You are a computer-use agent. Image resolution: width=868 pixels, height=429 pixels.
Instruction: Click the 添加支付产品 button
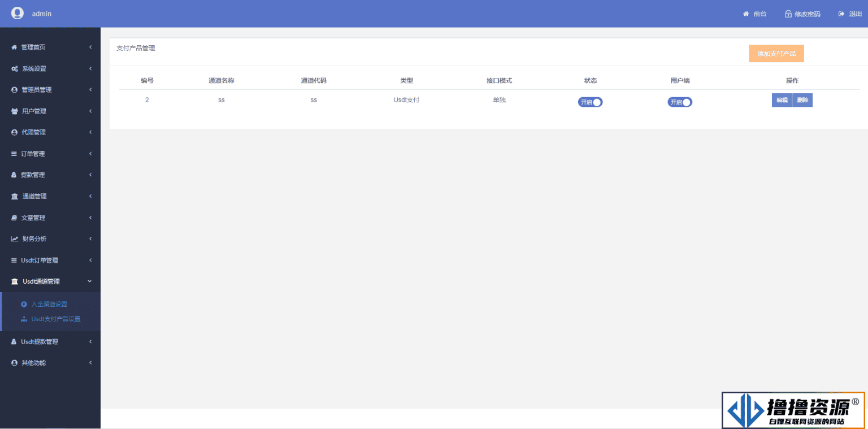click(776, 54)
